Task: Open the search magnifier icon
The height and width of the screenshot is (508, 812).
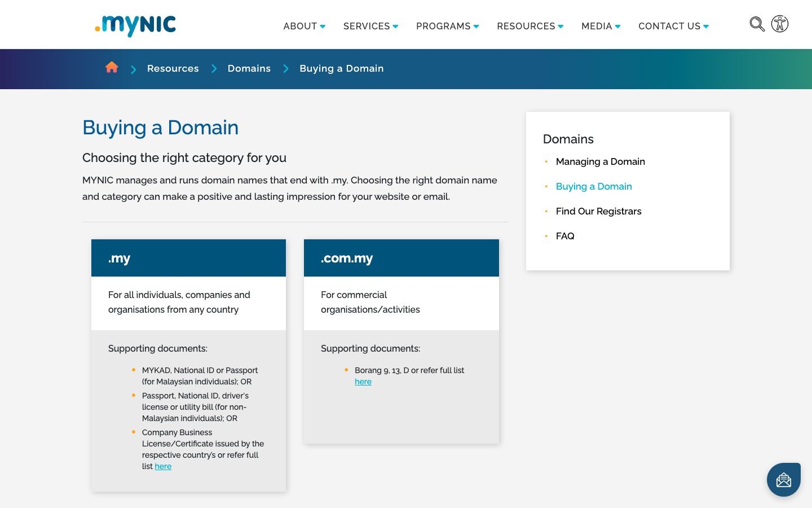Action: click(x=757, y=24)
